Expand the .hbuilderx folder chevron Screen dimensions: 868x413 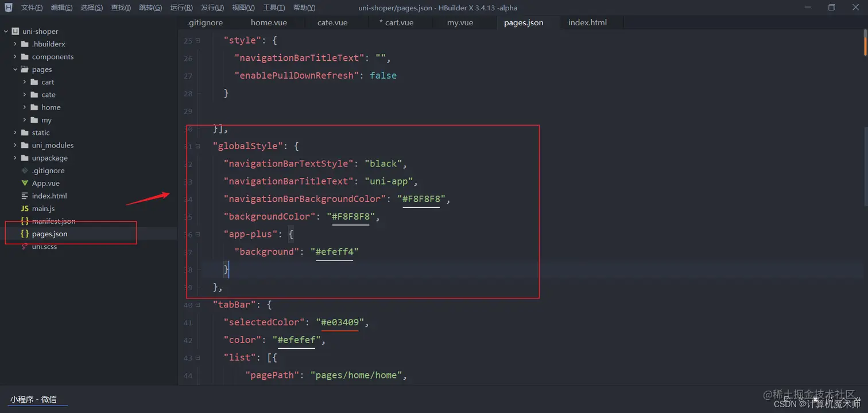[15, 44]
